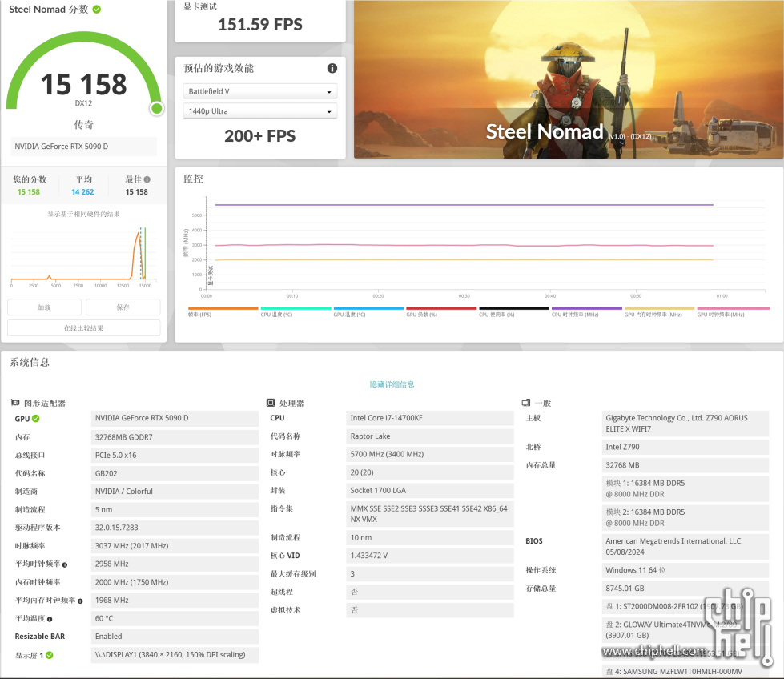Click the NVIDIA / Colorful manufacturer value
784x679 pixels.
[175, 492]
